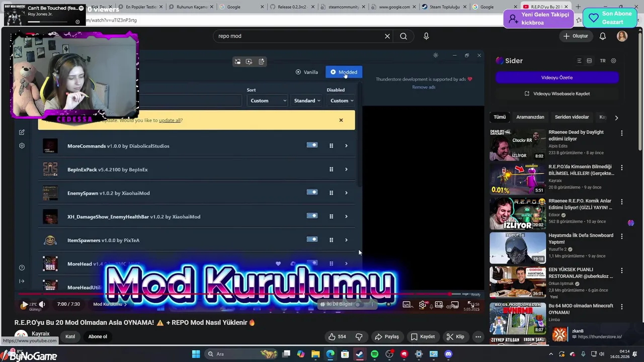Open Sider settings target icon

point(613,61)
